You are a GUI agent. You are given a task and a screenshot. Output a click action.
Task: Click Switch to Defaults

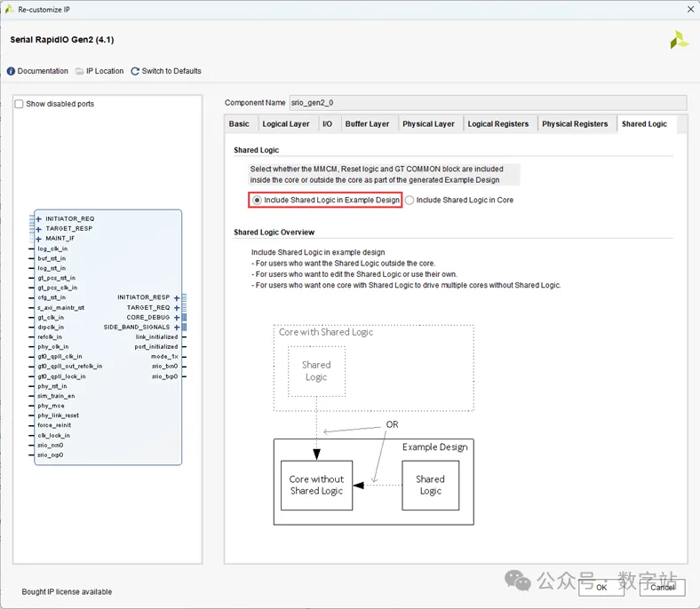(171, 71)
